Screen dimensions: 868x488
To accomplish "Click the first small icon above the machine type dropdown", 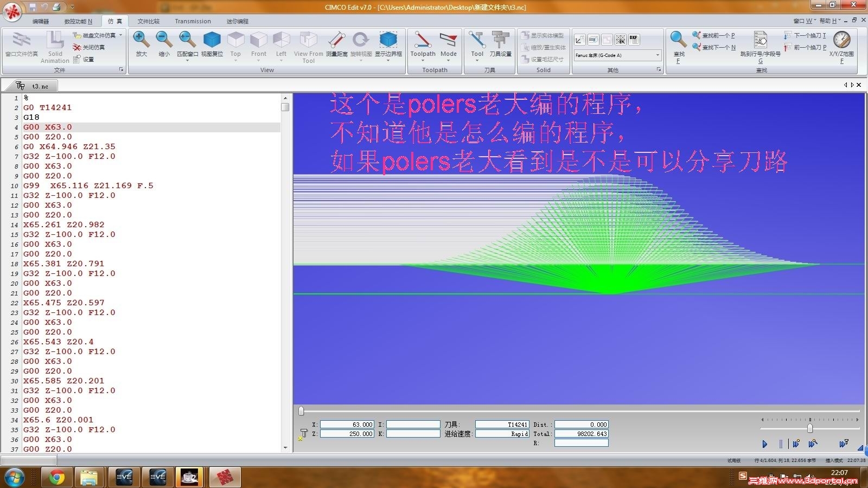I will click(x=580, y=40).
